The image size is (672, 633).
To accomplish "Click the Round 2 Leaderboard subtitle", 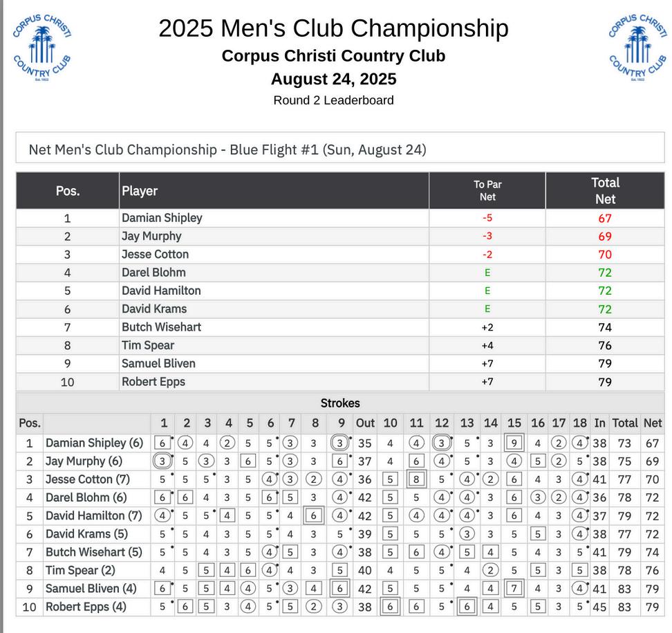I will point(333,100).
